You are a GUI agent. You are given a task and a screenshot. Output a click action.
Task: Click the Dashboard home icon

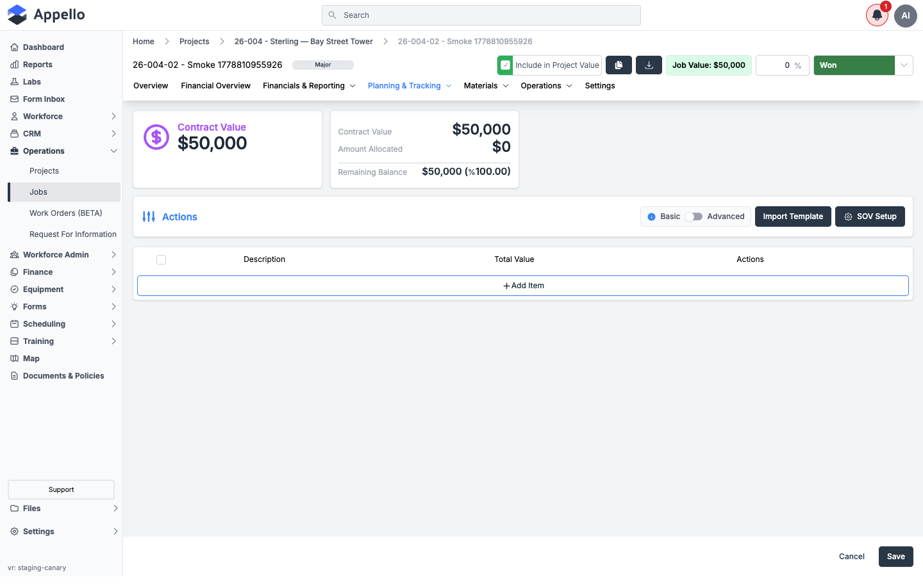14,47
